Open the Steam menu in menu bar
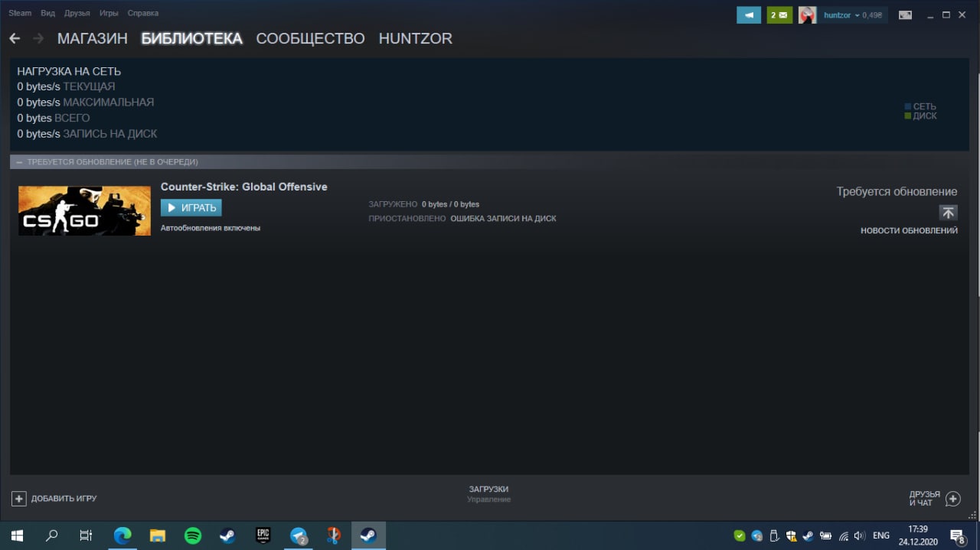Image resolution: width=980 pixels, height=550 pixels. coord(20,13)
